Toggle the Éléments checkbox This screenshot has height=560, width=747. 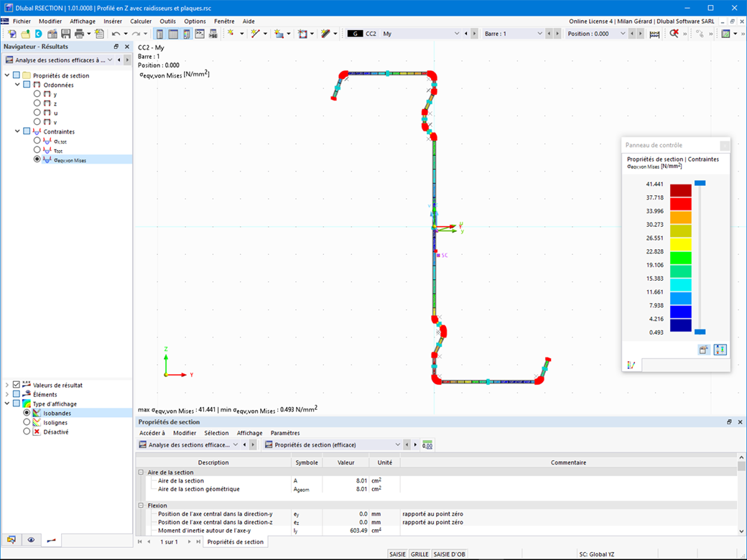coord(17,394)
